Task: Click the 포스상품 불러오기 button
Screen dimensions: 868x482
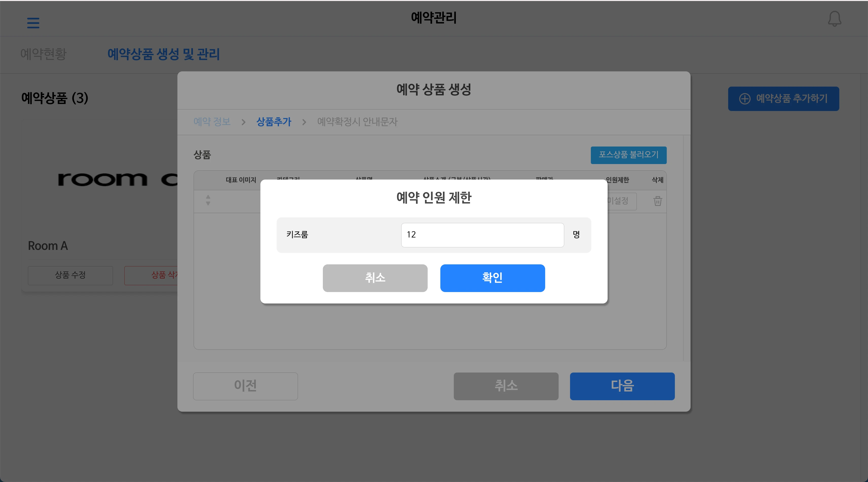Action: click(628, 155)
